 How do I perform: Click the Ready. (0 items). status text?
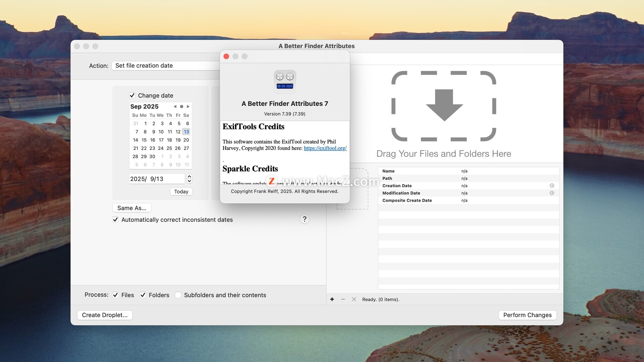(x=381, y=299)
